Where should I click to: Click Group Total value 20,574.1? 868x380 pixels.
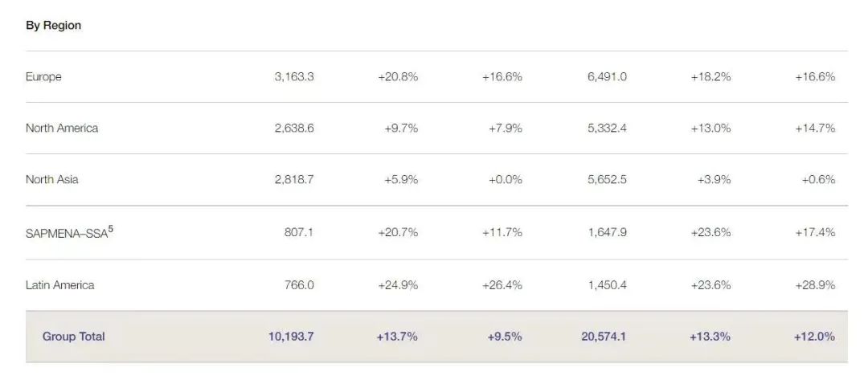(x=604, y=337)
